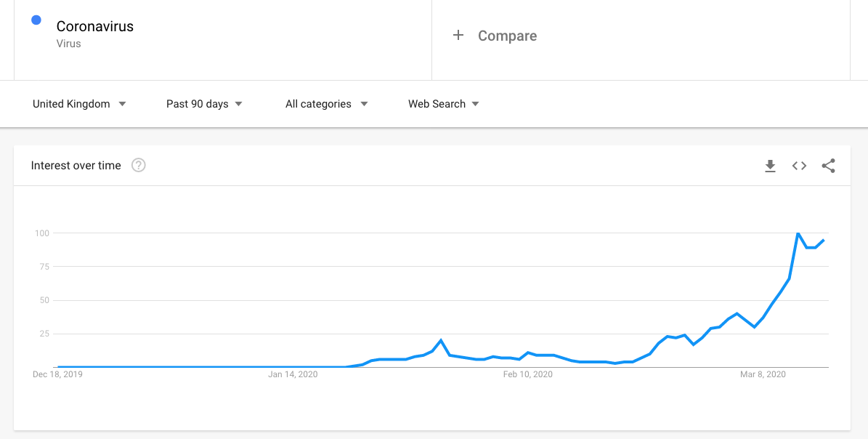The height and width of the screenshot is (439, 868).
Task: Share the Interest over time chart
Action: [828, 166]
